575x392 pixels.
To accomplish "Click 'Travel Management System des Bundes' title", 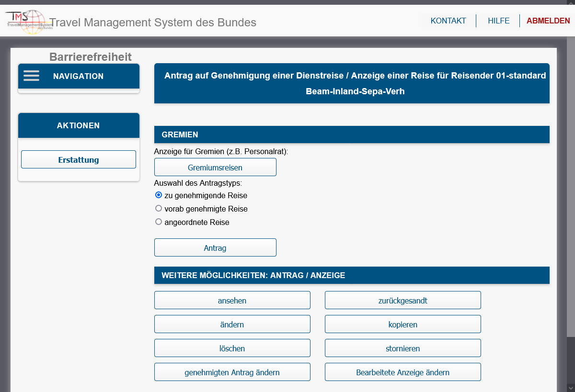I will (153, 22).
